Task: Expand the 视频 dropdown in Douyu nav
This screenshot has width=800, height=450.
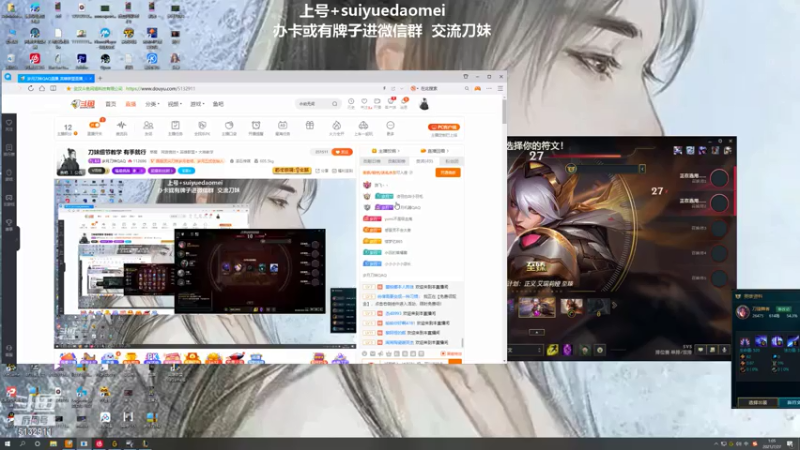Action: coord(174,104)
